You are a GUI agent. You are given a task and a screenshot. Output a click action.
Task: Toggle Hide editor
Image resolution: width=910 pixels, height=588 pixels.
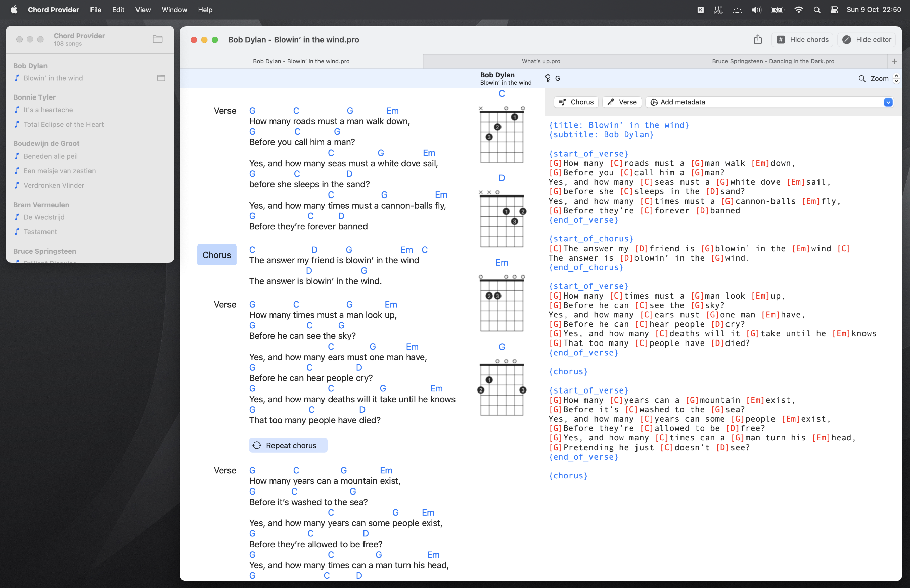pos(867,39)
